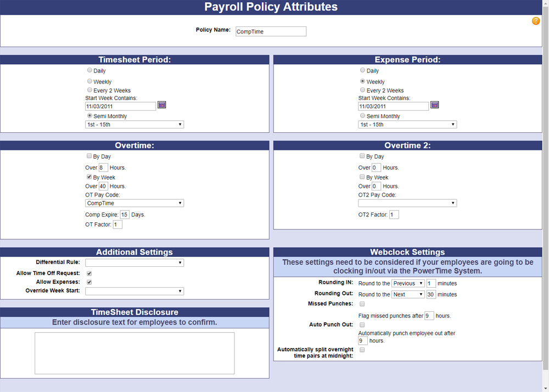
Task: Select Every 2 Weeks in Expense Period
Action: click(x=362, y=90)
